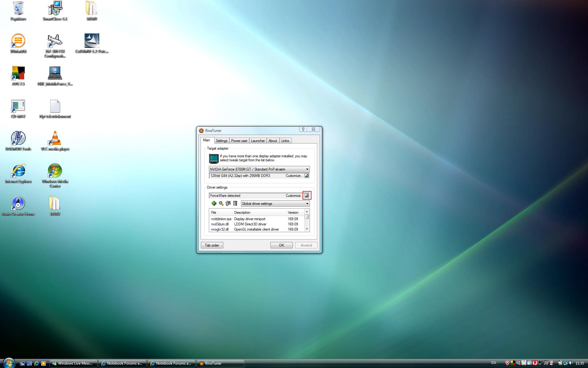The width and height of the screenshot is (588, 368).
Task: Select the VLC media player shortcut
Action: [x=55, y=141]
